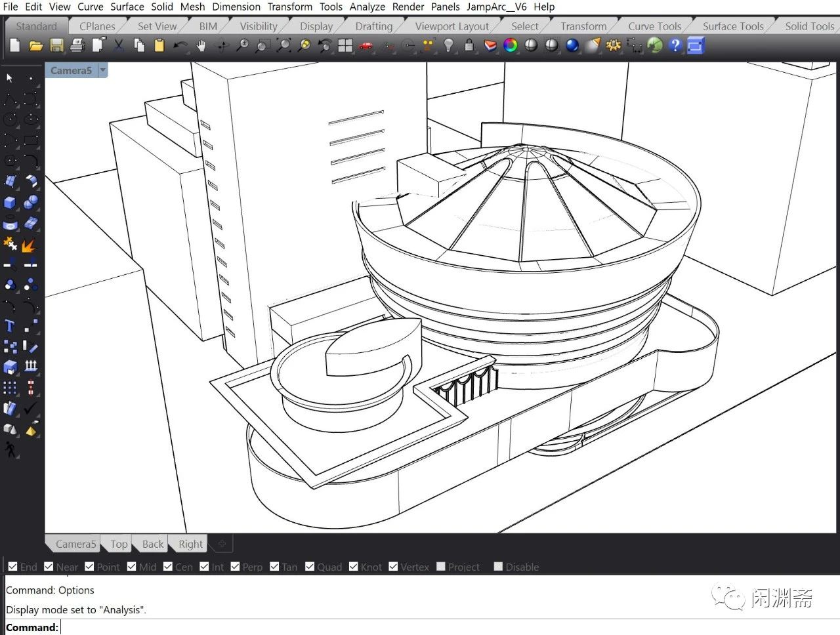Open the Layers panel icon
Image resolution: width=840 pixels, height=635 pixels.
pyautogui.click(x=490, y=45)
